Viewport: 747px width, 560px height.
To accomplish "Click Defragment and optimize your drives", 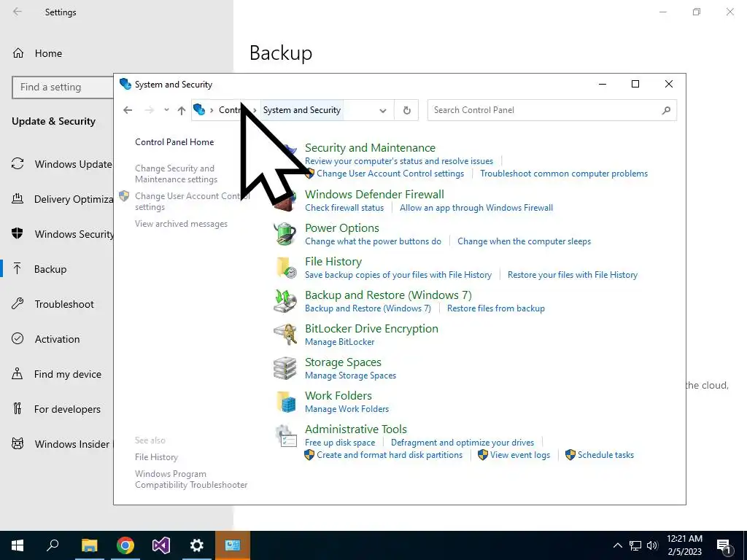I will pos(462,443).
